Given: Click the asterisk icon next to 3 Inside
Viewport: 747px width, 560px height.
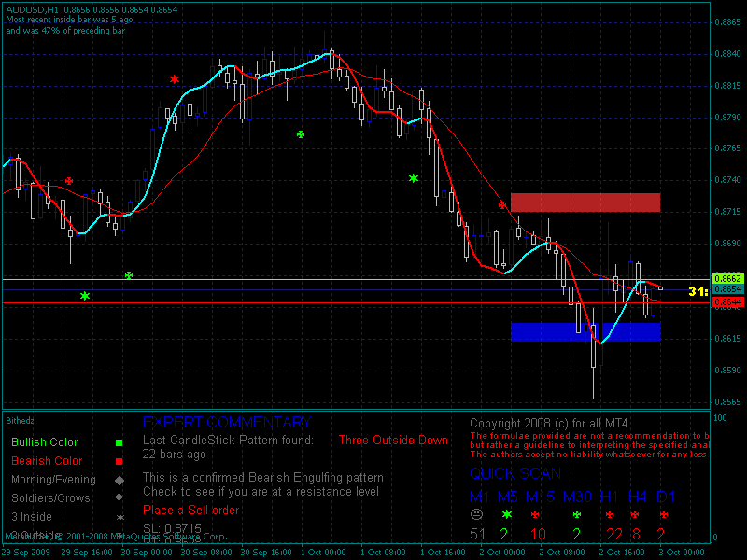Looking at the screenshot, I should pyautogui.click(x=120, y=517).
